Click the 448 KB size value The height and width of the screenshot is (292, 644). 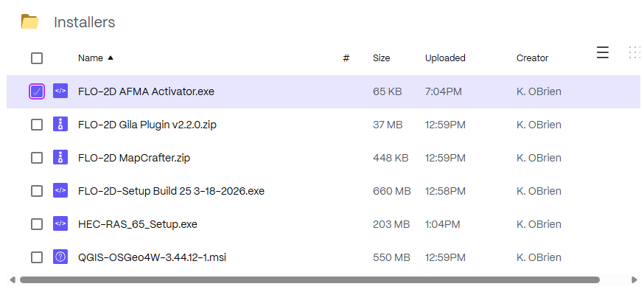tap(391, 158)
